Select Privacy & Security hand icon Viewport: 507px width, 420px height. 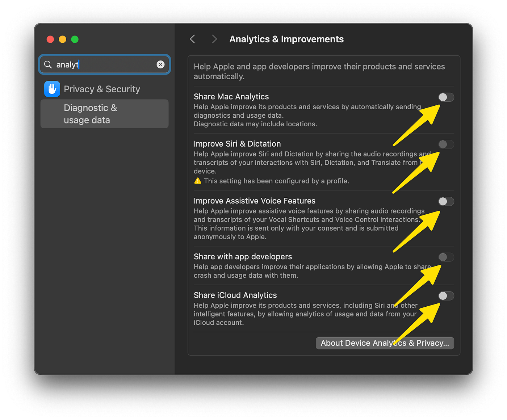click(52, 89)
